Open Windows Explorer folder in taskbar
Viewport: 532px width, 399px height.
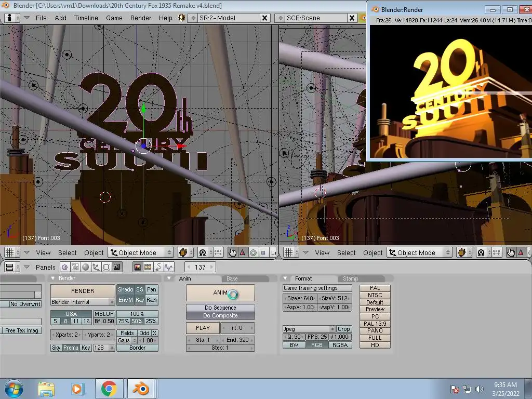(46, 389)
